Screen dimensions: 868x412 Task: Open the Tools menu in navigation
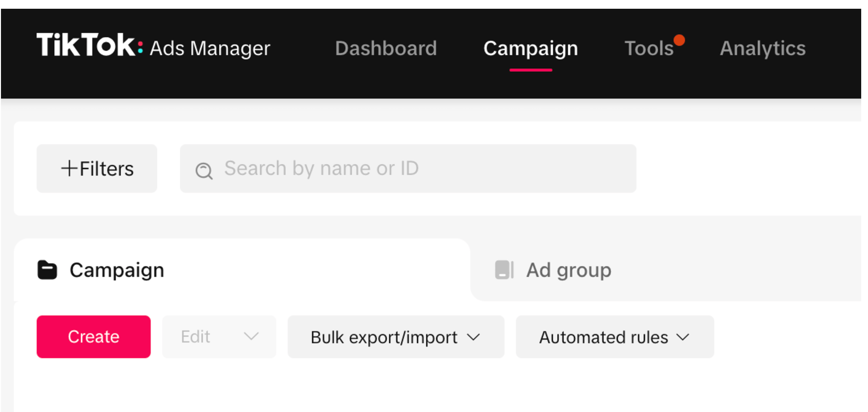tap(648, 49)
